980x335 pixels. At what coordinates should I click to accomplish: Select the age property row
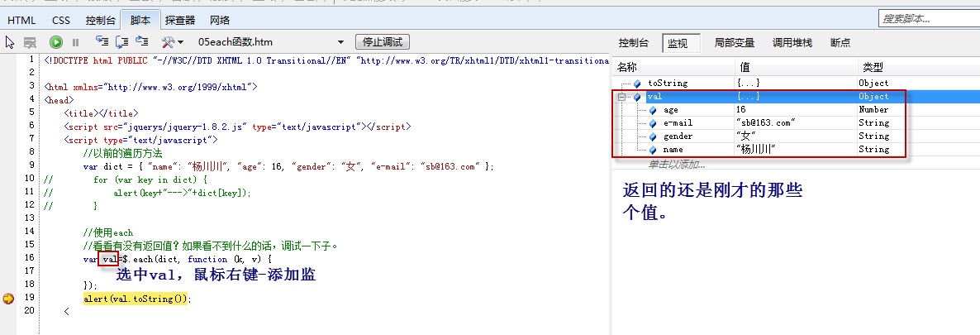797,109
